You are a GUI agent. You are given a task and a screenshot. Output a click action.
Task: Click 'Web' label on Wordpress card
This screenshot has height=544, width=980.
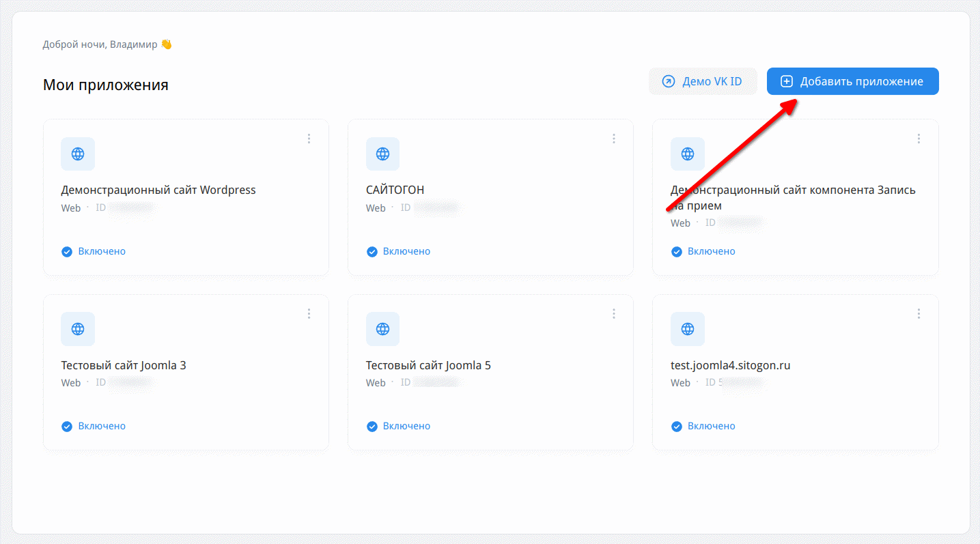click(x=71, y=207)
